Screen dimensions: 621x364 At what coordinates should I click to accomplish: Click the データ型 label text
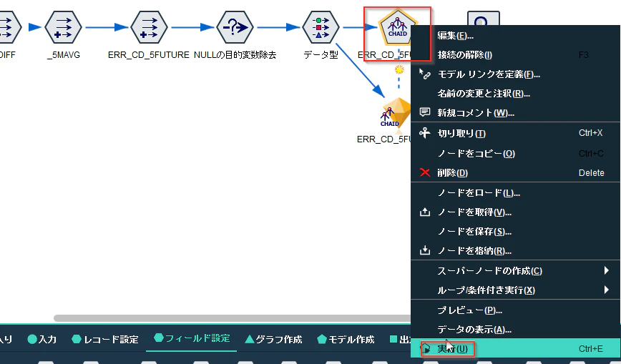coord(321,55)
